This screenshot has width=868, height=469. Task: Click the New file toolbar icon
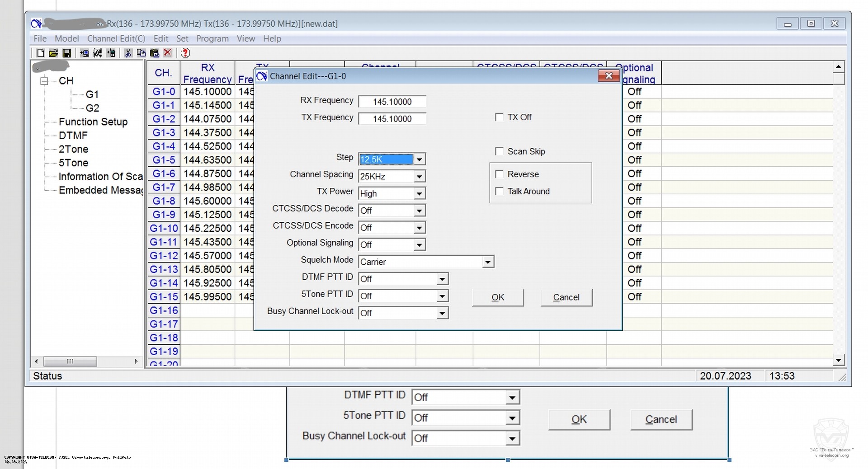point(40,53)
